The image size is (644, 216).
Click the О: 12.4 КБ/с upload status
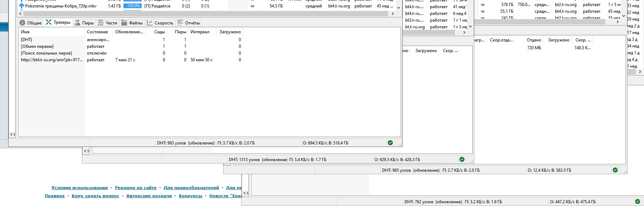[x=549, y=170]
